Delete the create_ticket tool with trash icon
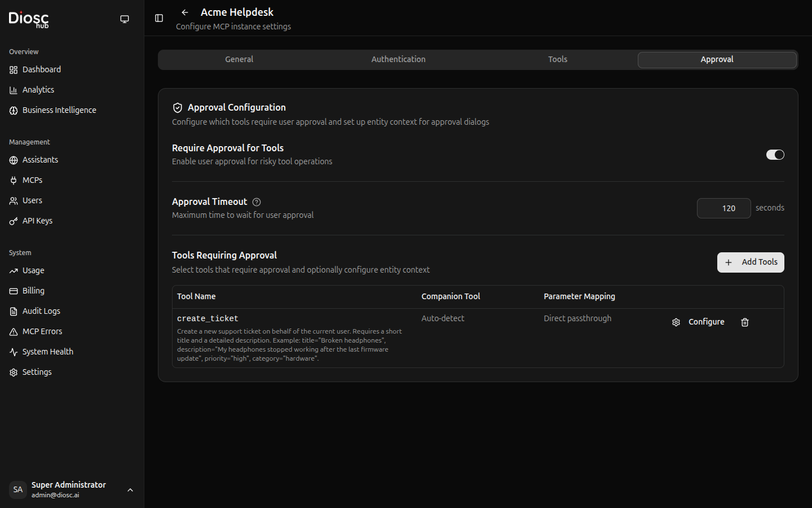812x508 pixels. (x=744, y=322)
